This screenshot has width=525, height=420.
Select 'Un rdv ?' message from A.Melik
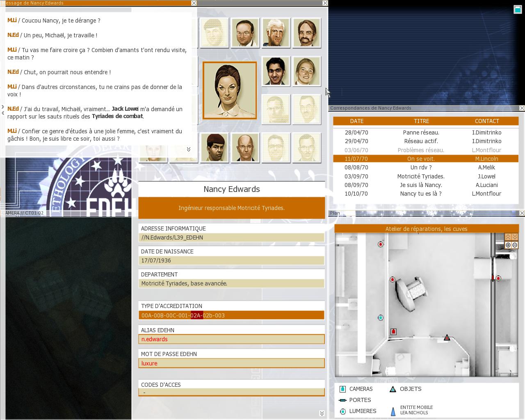[421, 167]
